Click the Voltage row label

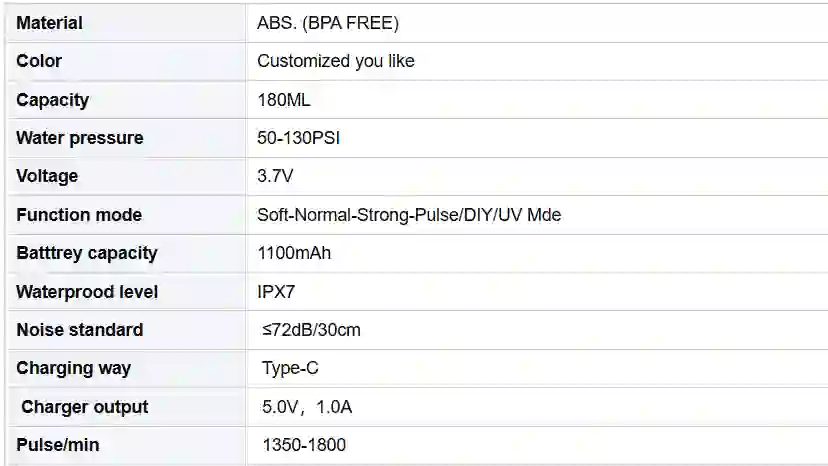tap(47, 176)
